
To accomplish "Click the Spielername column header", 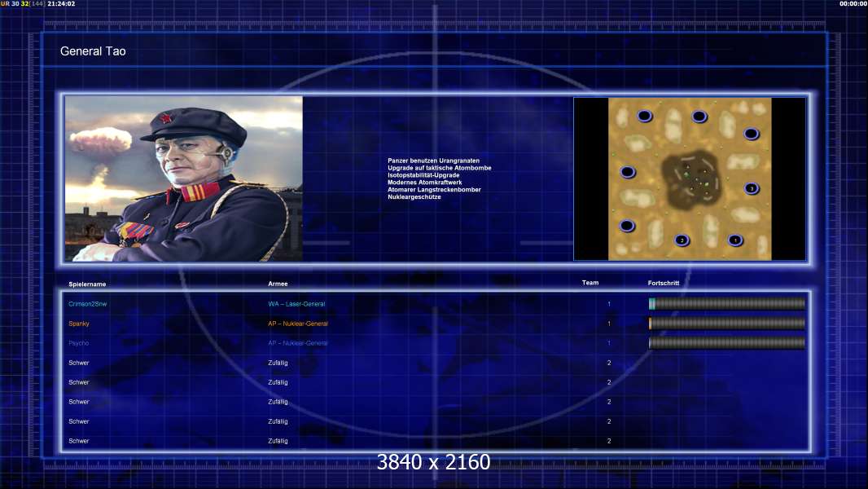I will click(x=87, y=284).
